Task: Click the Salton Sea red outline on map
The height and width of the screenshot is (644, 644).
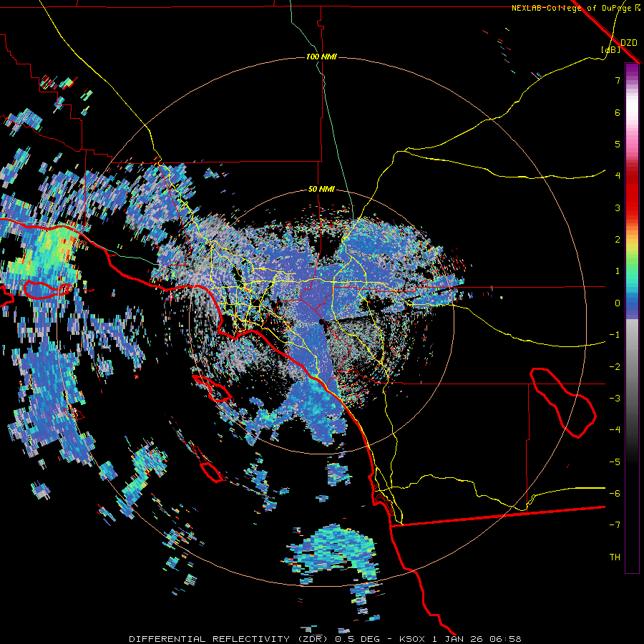Action: (x=562, y=403)
